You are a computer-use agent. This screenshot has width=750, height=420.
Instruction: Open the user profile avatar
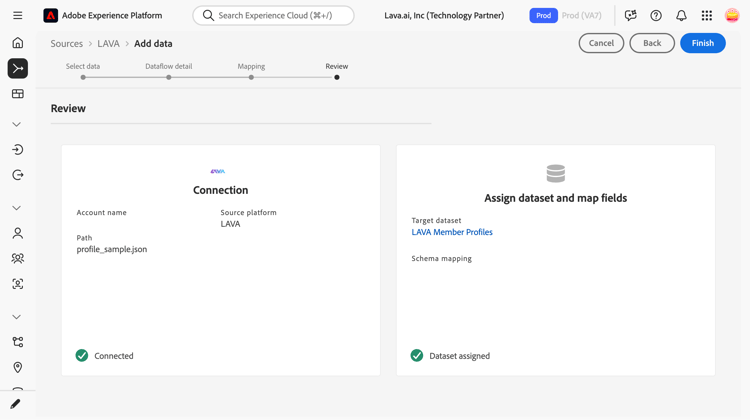pos(732,15)
